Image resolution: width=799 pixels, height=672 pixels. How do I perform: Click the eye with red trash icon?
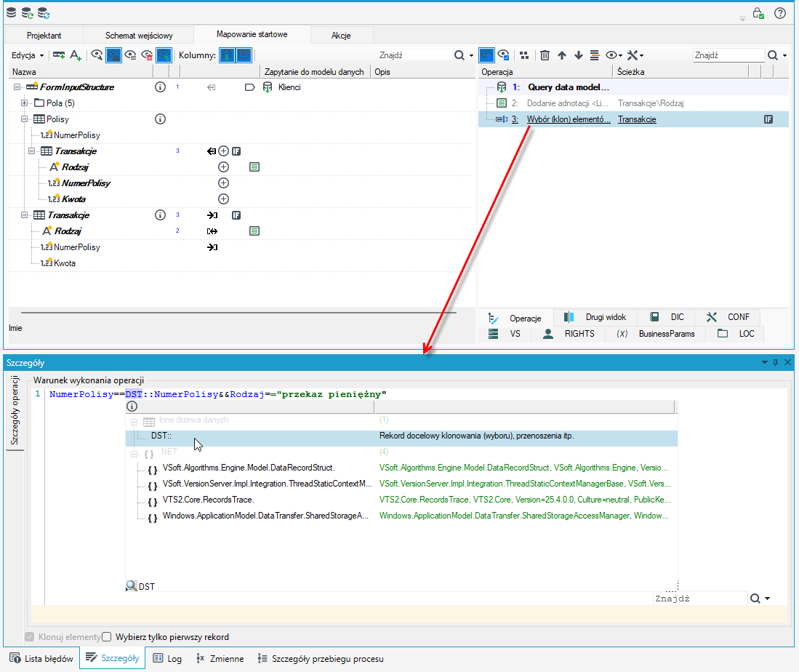click(x=148, y=55)
